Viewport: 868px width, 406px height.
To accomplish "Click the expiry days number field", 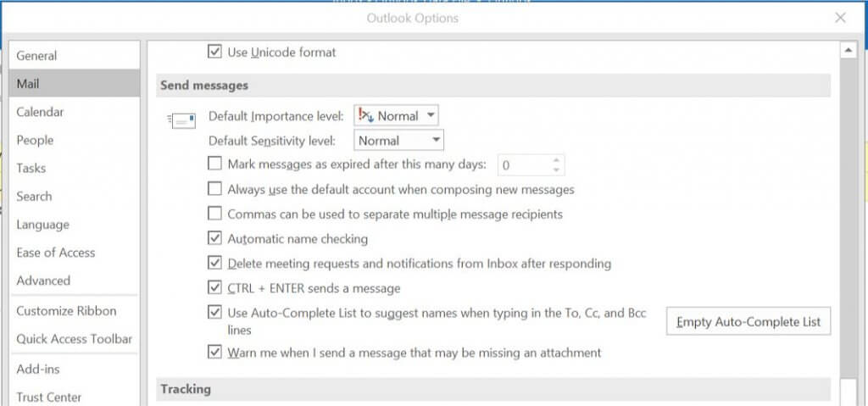I will (x=524, y=165).
